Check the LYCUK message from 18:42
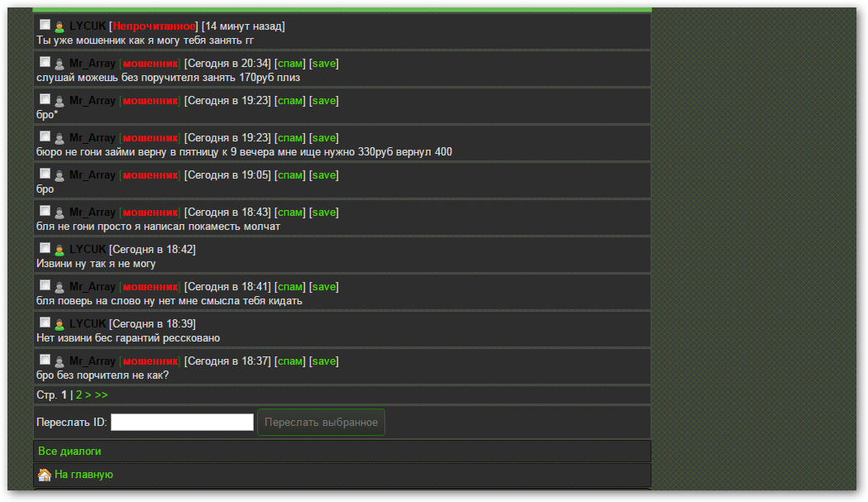 pyautogui.click(x=45, y=247)
